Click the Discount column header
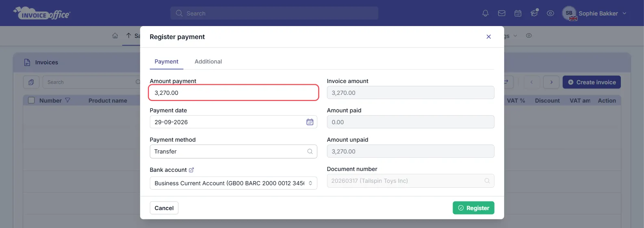The width and height of the screenshot is (644, 228). pyautogui.click(x=547, y=101)
